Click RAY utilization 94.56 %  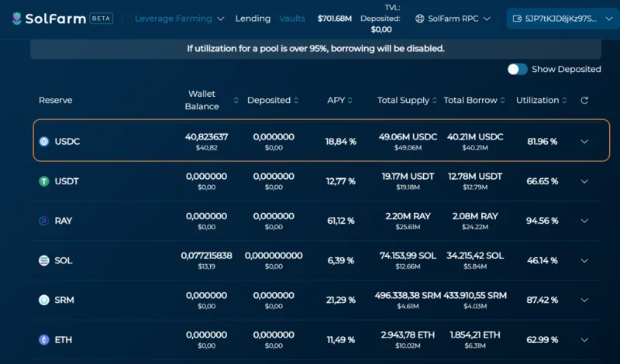(x=542, y=221)
